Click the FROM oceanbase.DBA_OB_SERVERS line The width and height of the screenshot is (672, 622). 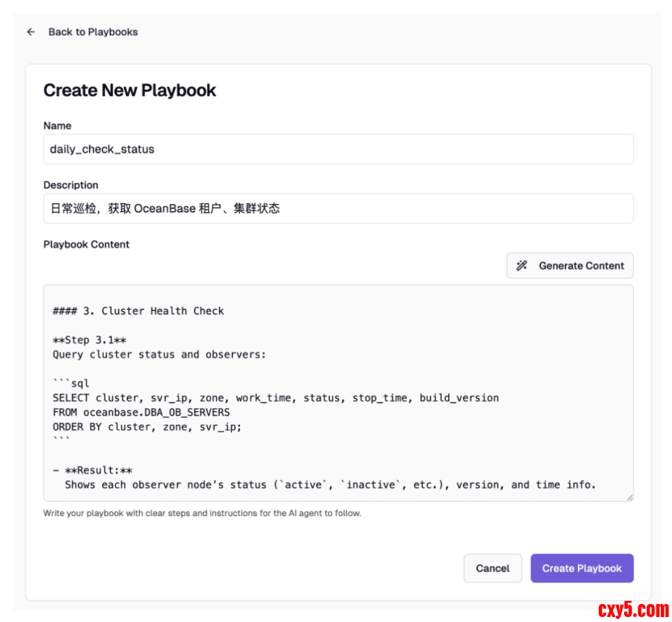click(x=141, y=412)
